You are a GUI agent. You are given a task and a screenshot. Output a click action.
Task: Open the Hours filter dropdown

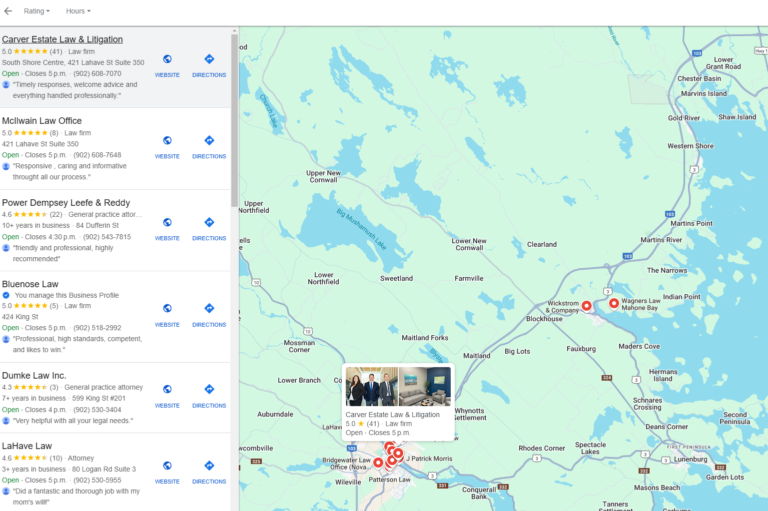coord(78,11)
